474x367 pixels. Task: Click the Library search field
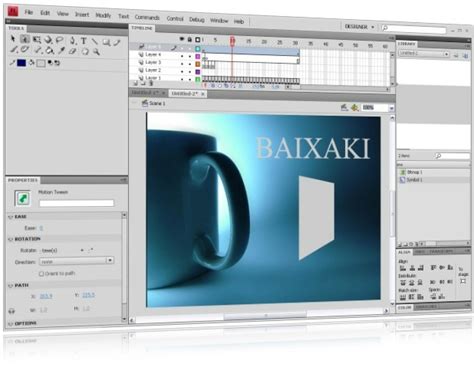tap(453, 156)
